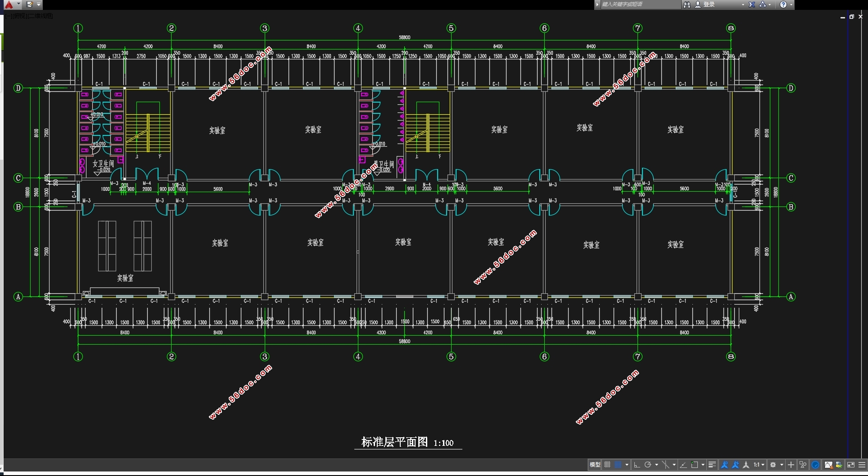Click the keyword search input box
Viewport: 868px width, 476px height.
point(640,4)
